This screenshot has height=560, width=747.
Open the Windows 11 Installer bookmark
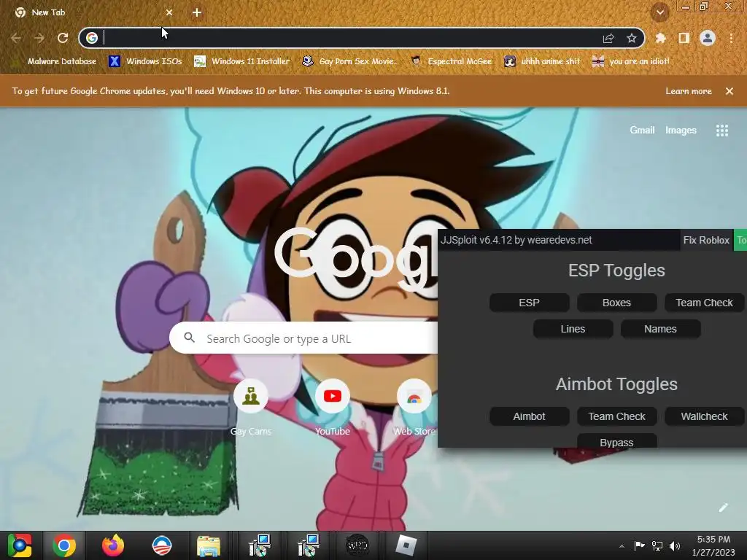(x=242, y=61)
